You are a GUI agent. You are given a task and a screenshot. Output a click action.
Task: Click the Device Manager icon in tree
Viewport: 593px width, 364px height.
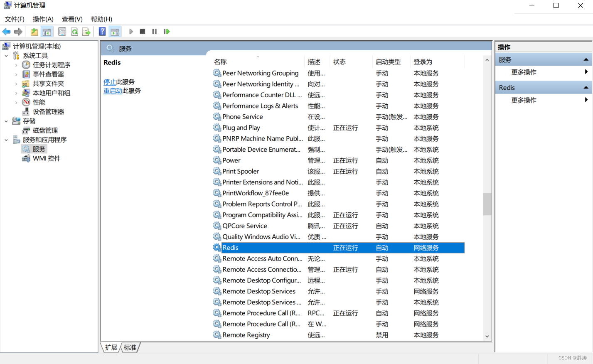pos(26,112)
